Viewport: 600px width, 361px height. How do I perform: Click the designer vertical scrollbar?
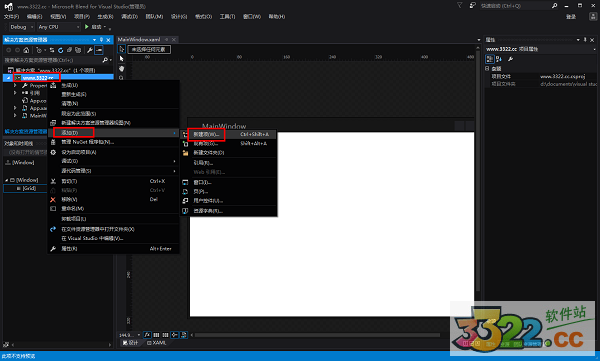(478, 170)
